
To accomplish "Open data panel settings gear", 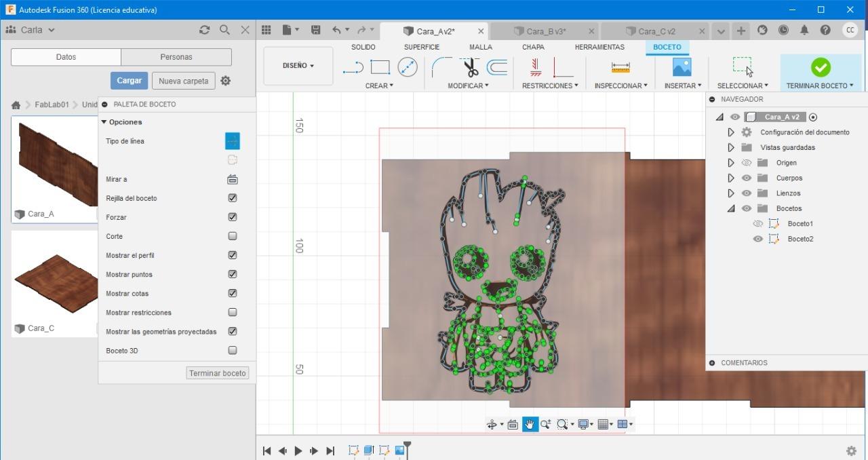I will click(226, 80).
